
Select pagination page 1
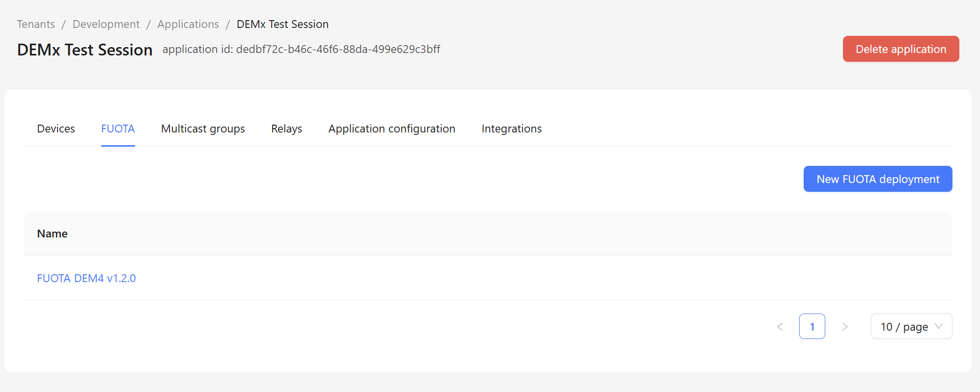812,327
